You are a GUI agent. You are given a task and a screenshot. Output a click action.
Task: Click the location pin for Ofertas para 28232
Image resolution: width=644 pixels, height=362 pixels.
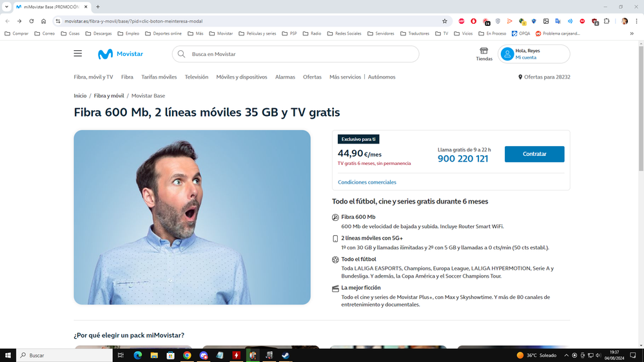[520, 77]
